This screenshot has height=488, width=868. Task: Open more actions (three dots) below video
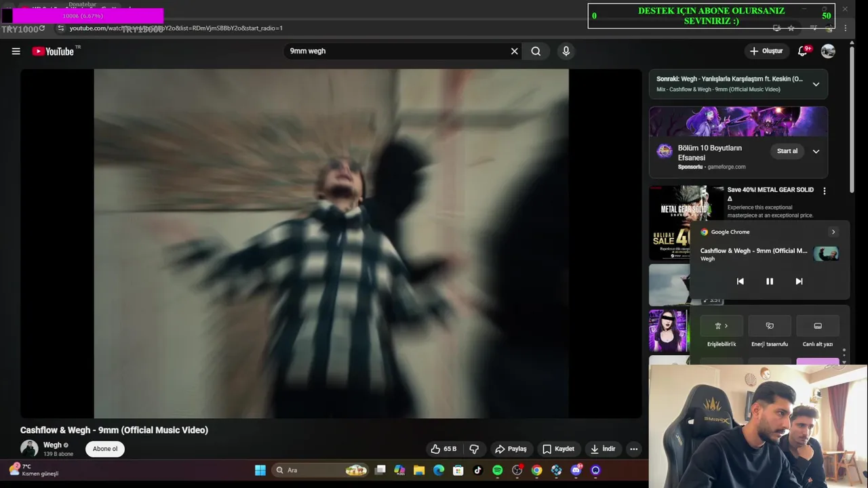click(x=633, y=449)
